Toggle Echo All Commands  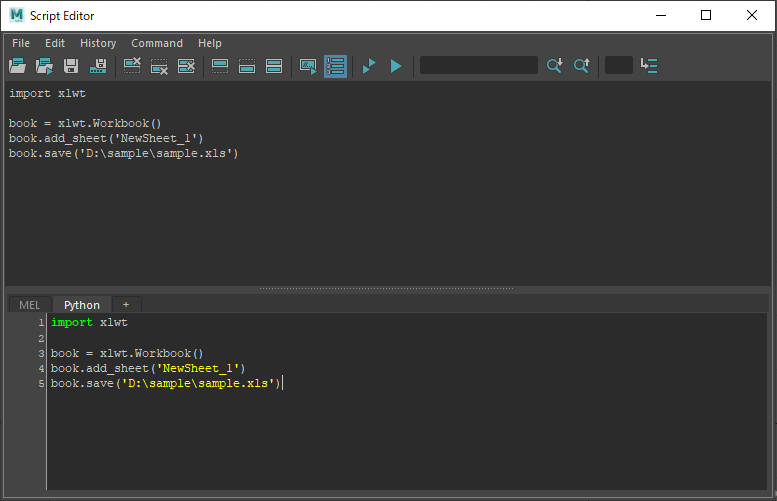[x=308, y=66]
